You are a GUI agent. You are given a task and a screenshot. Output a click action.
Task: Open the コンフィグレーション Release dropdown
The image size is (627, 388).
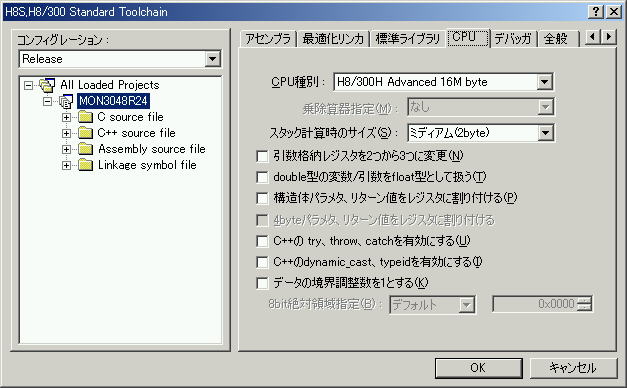coord(212,59)
